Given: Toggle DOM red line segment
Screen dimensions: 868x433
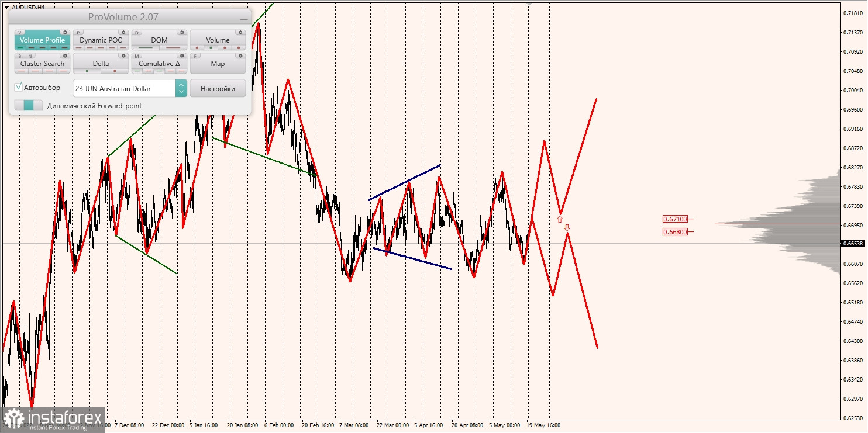Looking at the screenshot, I should [x=173, y=48].
